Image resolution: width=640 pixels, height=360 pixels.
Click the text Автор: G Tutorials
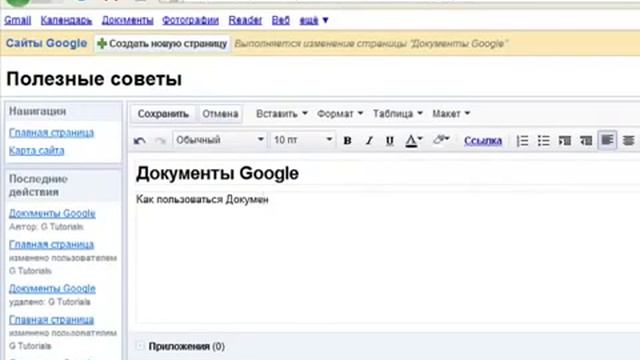[46, 227]
